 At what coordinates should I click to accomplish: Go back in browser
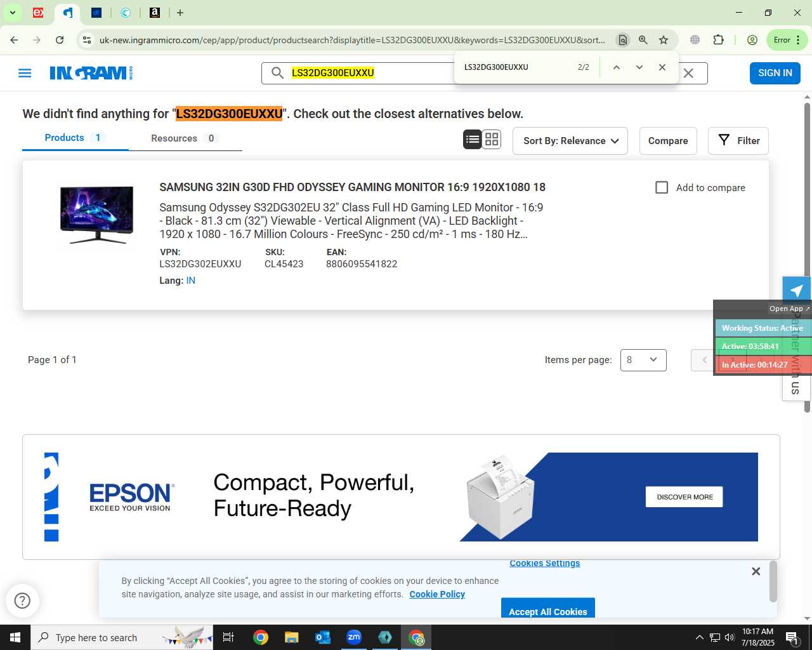coord(14,40)
